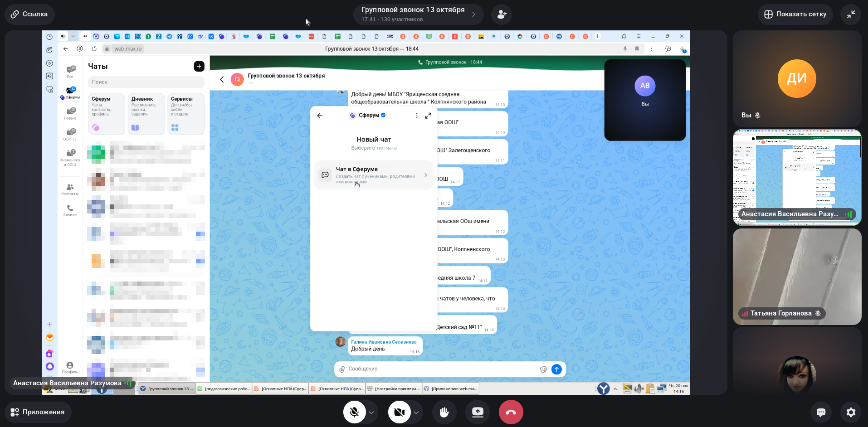Unmute the microphone in call controls
The image size is (868, 427).
click(354, 412)
